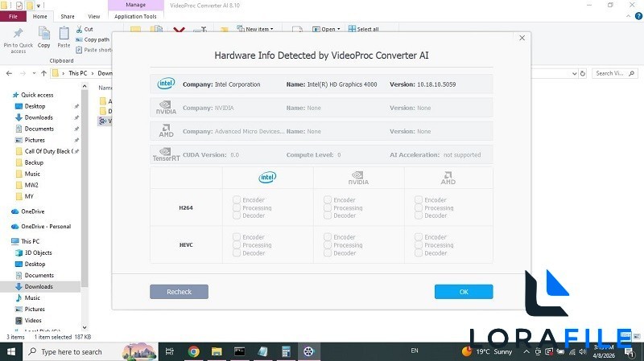Image resolution: width=644 pixels, height=361 pixels.
Task: Click Pin to Quick access in File Explorer
Action: (x=18, y=41)
